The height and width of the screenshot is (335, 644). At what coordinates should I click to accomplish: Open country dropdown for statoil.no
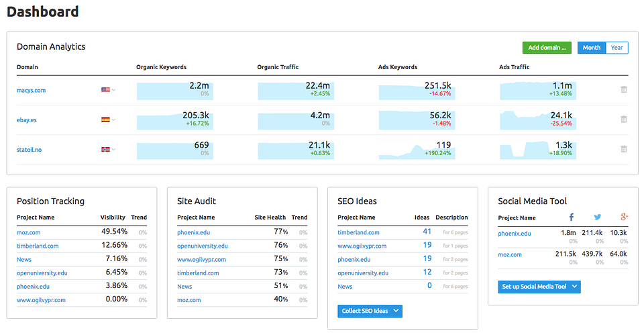click(x=113, y=149)
